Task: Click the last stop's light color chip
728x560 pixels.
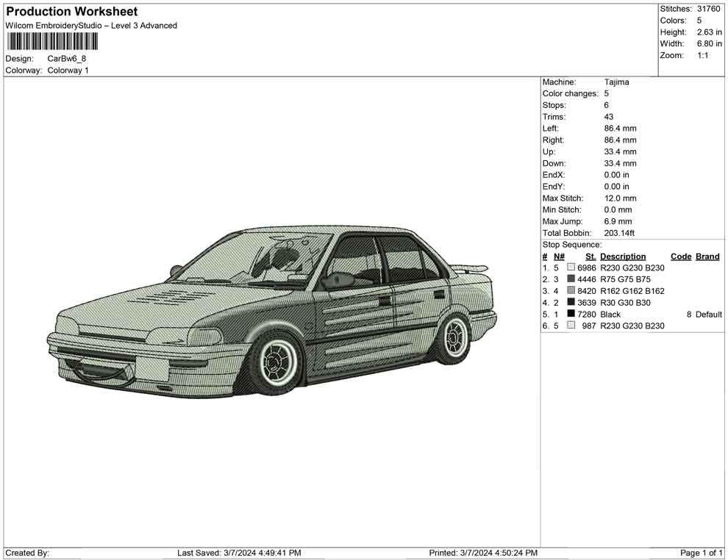Action: 571,325
